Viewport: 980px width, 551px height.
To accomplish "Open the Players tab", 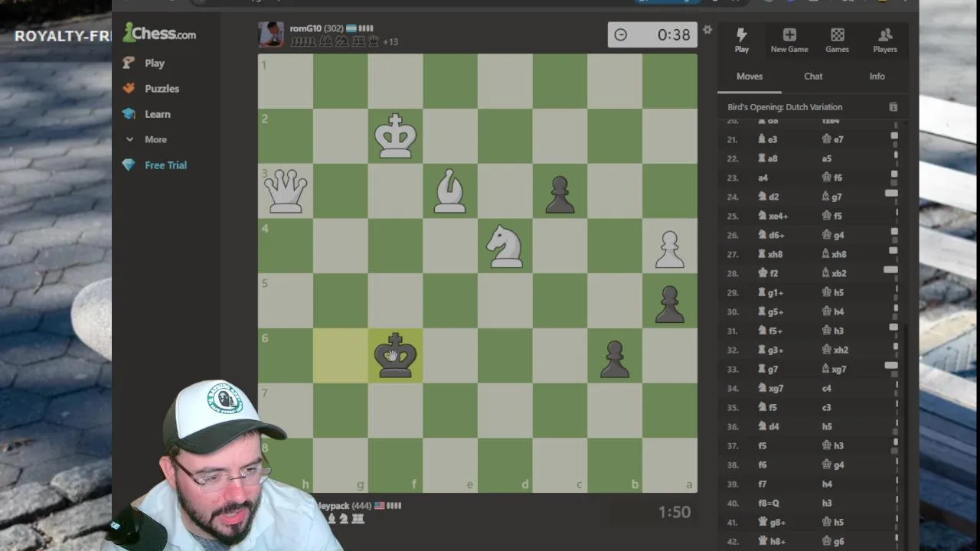I will point(885,40).
